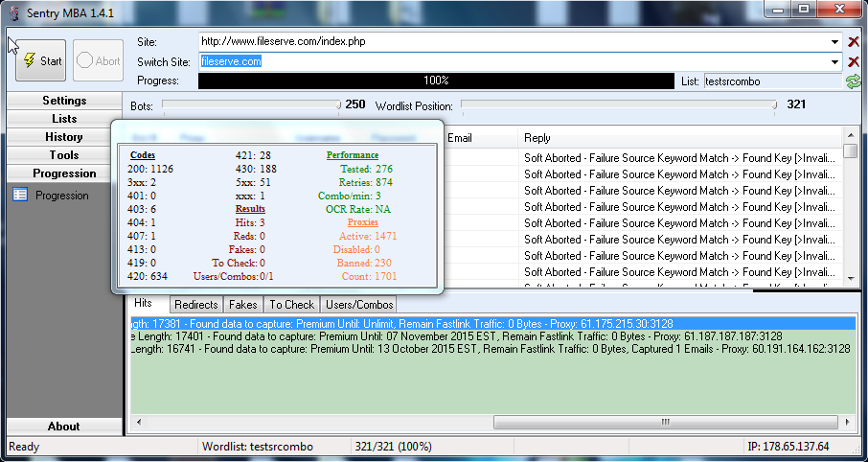
Task: Adjust the Wordlist Position slider handle
Action: click(x=774, y=104)
